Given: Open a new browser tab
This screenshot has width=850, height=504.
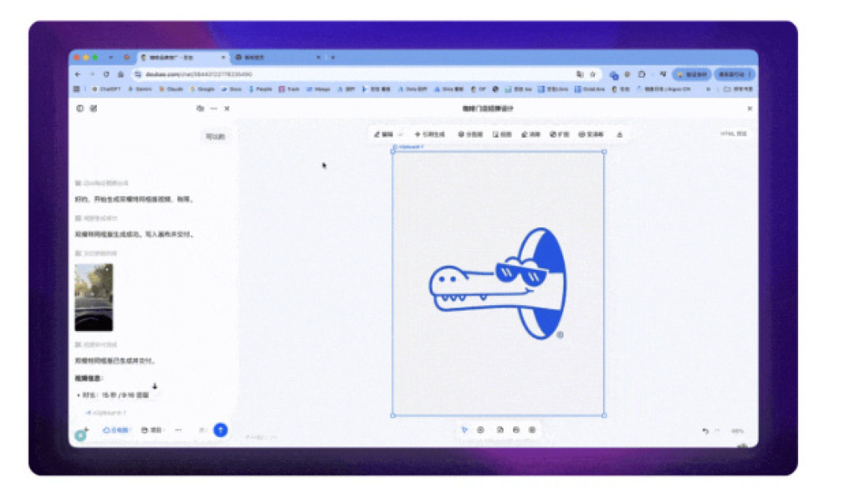Looking at the screenshot, I should click(x=333, y=57).
